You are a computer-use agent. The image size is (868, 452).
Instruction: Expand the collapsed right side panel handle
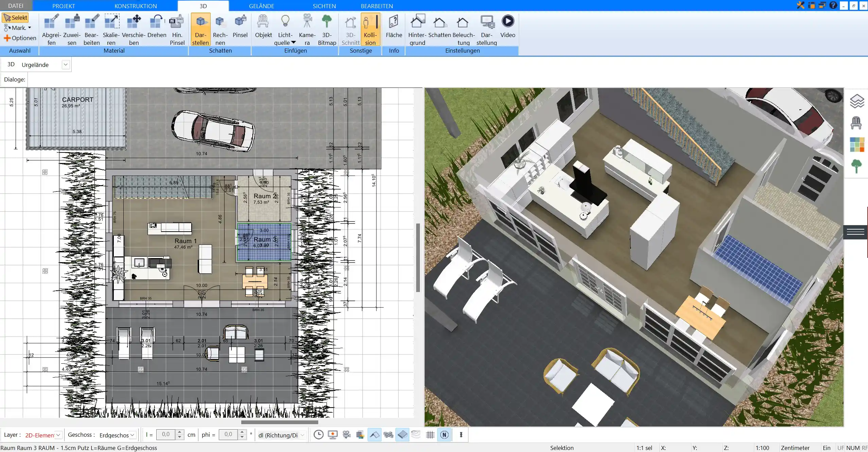[x=855, y=232]
